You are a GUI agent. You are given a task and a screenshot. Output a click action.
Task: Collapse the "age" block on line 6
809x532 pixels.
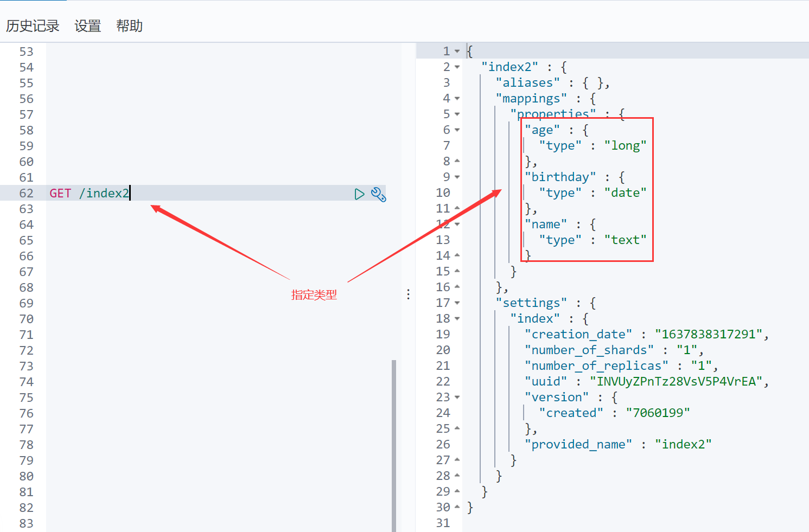(x=457, y=130)
